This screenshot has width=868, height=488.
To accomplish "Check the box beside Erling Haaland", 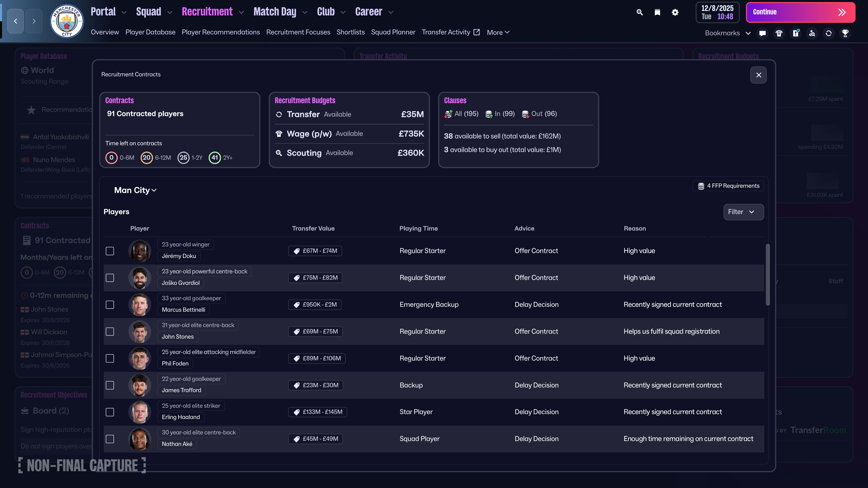I will tap(110, 412).
